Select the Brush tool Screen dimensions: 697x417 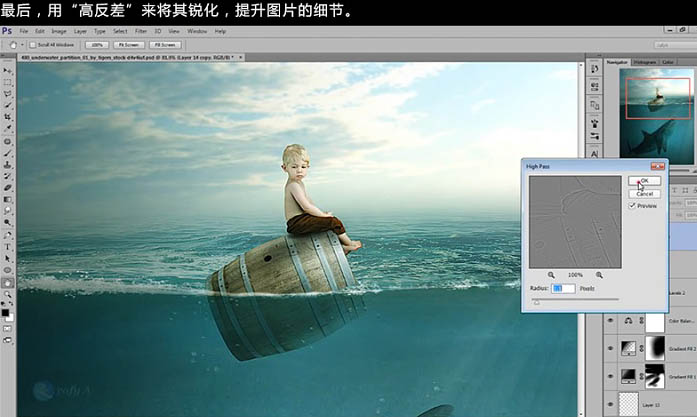click(8, 153)
